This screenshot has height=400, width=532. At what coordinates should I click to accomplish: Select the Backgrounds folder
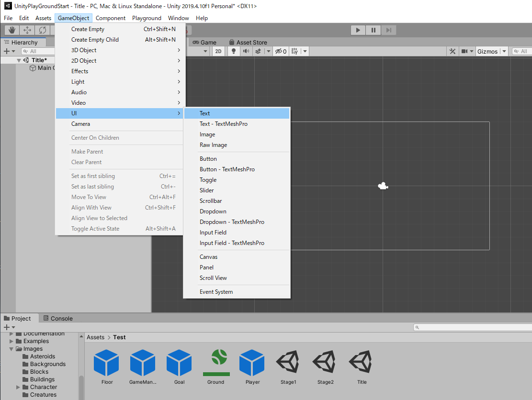(x=44, y=364)
